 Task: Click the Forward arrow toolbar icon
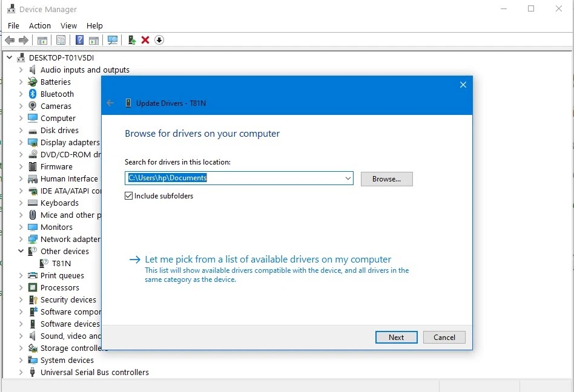pyautogui.click(x=24, y=40)
